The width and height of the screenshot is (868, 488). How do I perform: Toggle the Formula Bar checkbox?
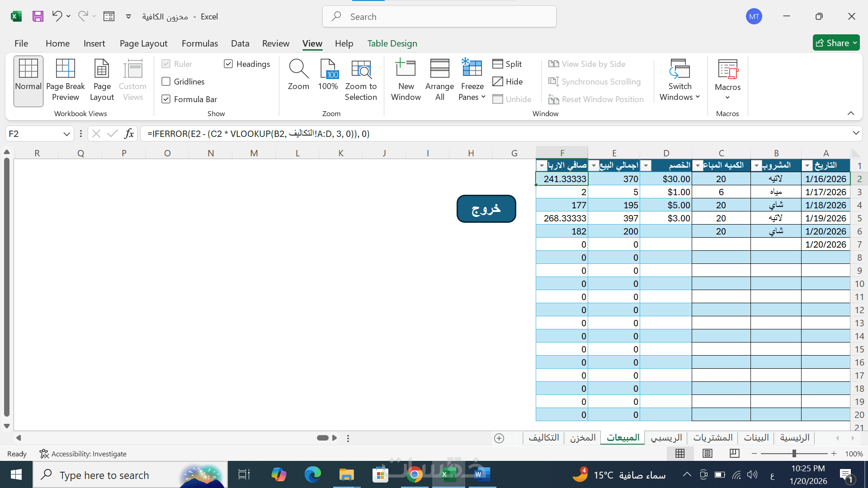(166, 99)
